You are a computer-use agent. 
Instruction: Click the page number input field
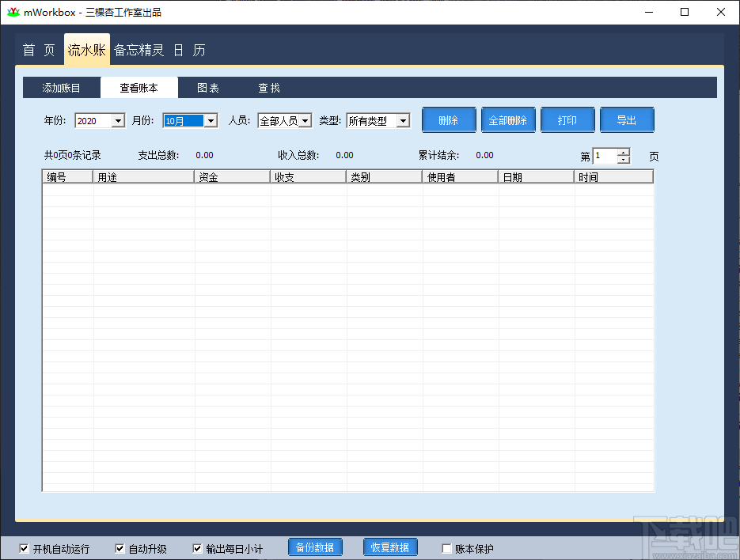pos(605,156)
